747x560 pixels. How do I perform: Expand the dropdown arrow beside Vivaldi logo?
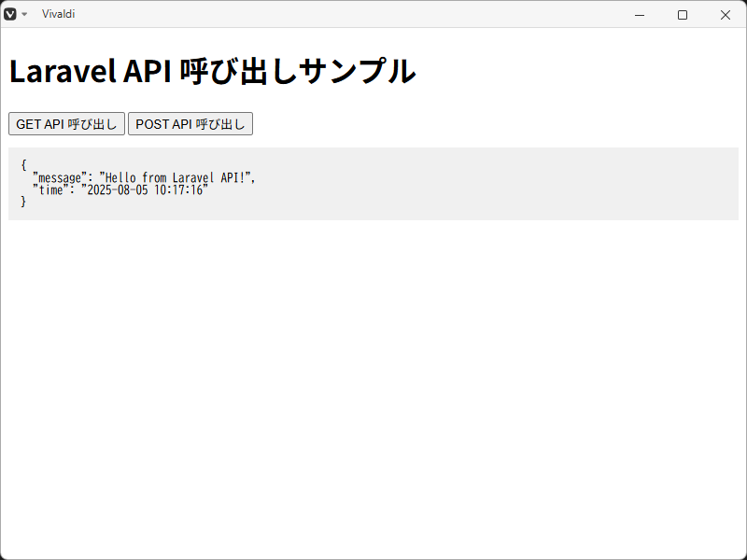(x=25, y=14)
